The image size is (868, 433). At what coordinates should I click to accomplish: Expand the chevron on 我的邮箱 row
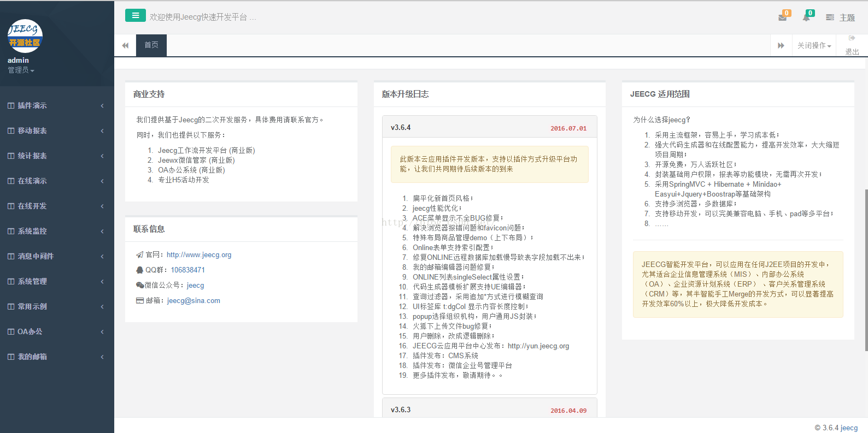point(102,357)
